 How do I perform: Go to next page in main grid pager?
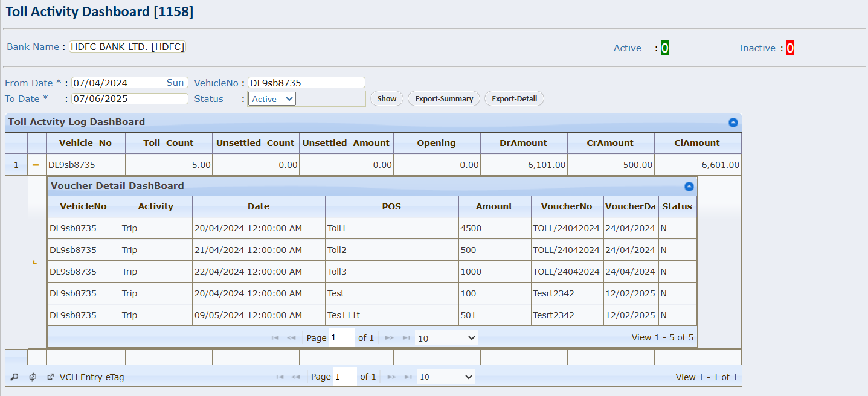click(391, 377)
